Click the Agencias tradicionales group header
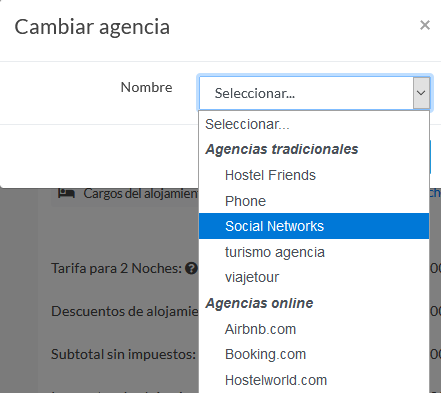Image resolution: width=441 pixels, height=393 pixels. tap(282, 149)
